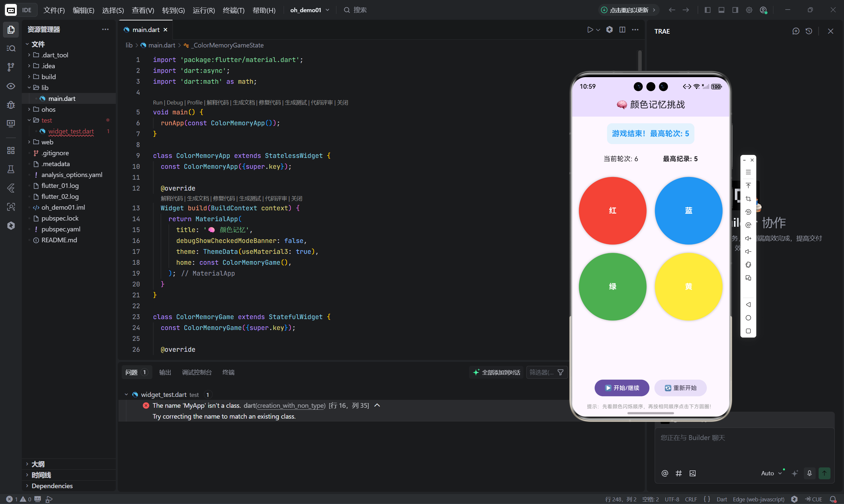Open the Search sidebar icon
Screen dimensions: 844x504
tap(11, 48)
